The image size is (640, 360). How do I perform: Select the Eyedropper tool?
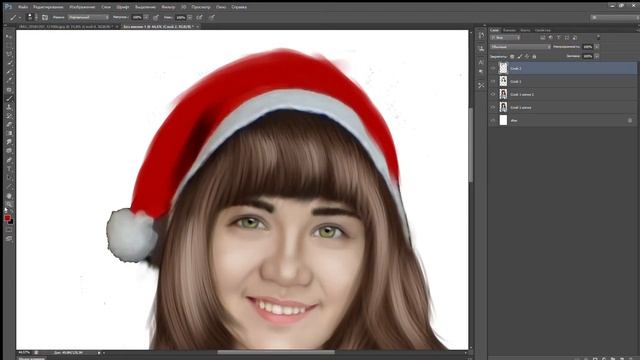pos(9,80)
